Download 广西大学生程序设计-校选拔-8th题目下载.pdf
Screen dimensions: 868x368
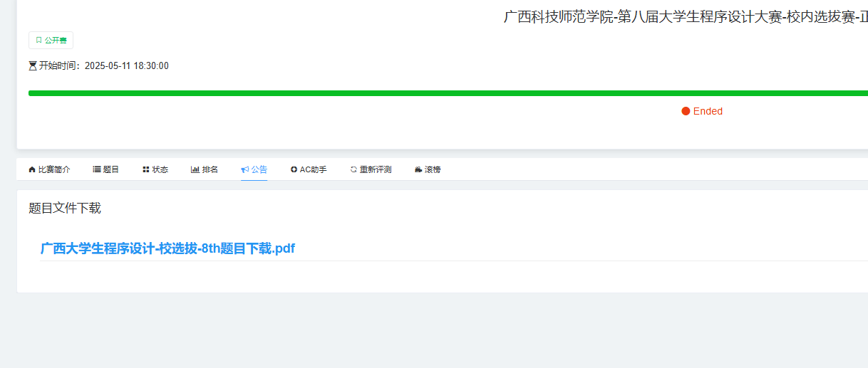point(167,248)
